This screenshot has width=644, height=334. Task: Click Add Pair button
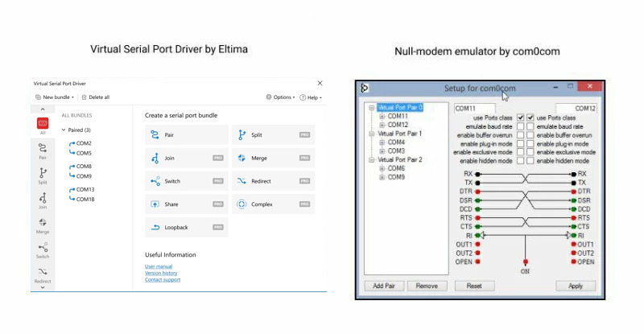point(384,286)
